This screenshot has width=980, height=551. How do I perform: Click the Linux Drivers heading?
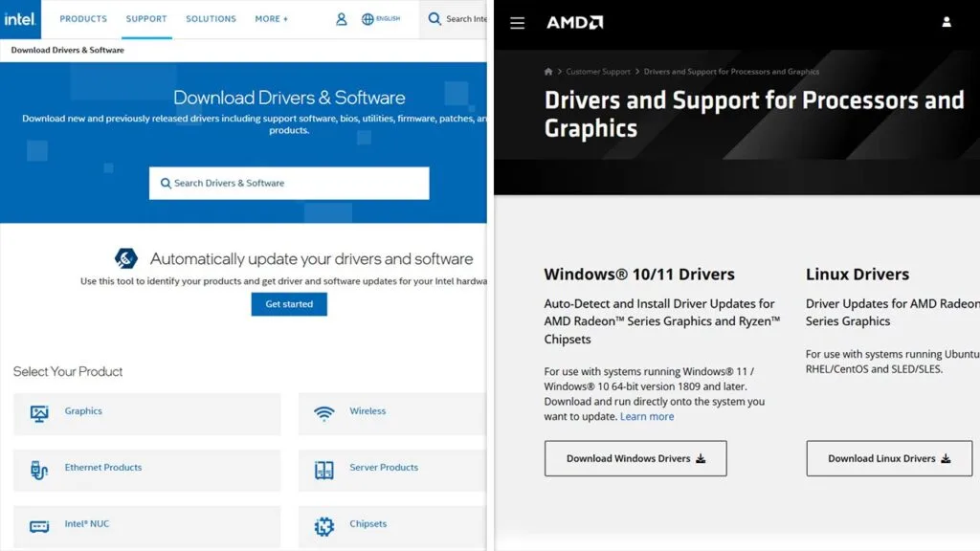pyautogui.click(x=857, y=275)
